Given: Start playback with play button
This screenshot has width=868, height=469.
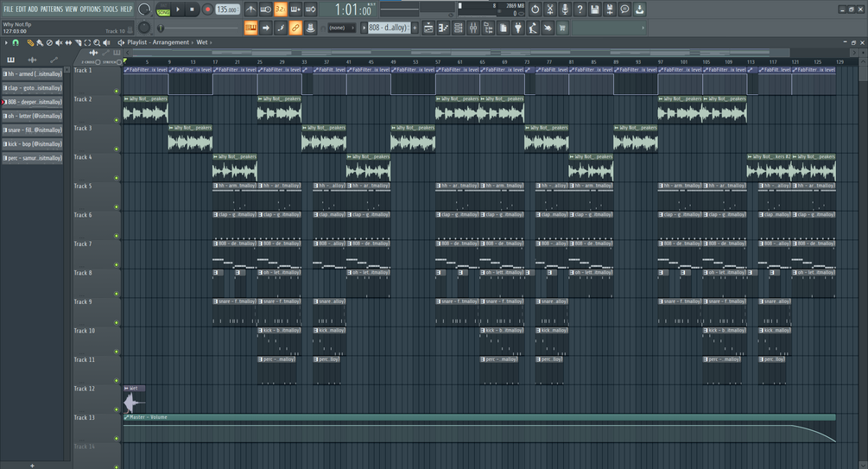Looking at the screenshot, I should point(178,10).
